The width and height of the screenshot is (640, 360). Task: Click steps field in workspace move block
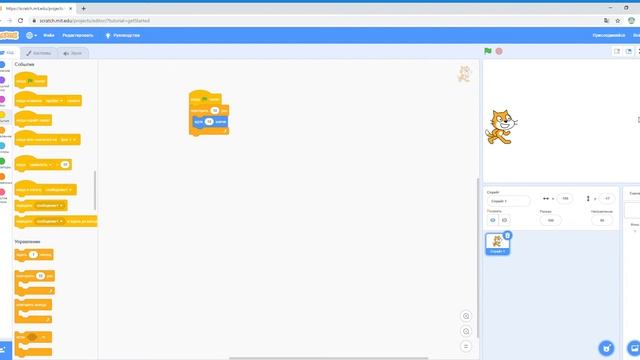pos(209,122)
